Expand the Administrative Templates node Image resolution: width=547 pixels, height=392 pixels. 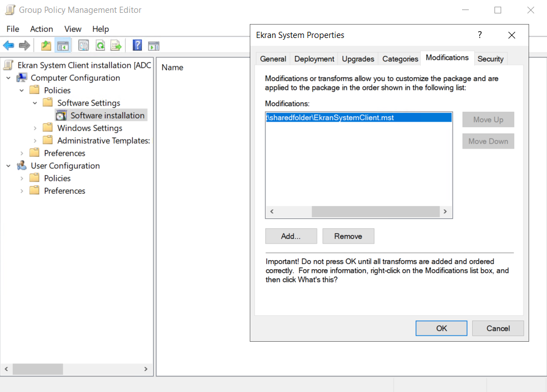pyautogui.click(x=35, y=141)
